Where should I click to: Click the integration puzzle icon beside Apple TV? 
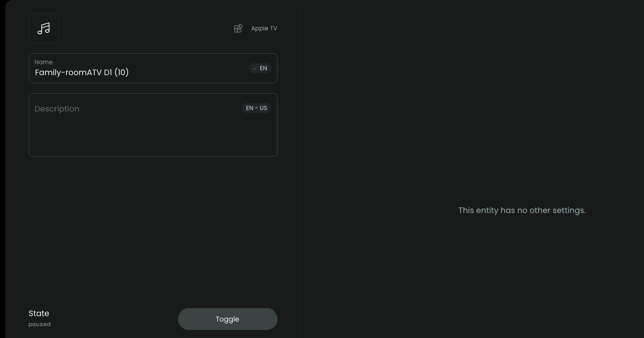[238, 28]
